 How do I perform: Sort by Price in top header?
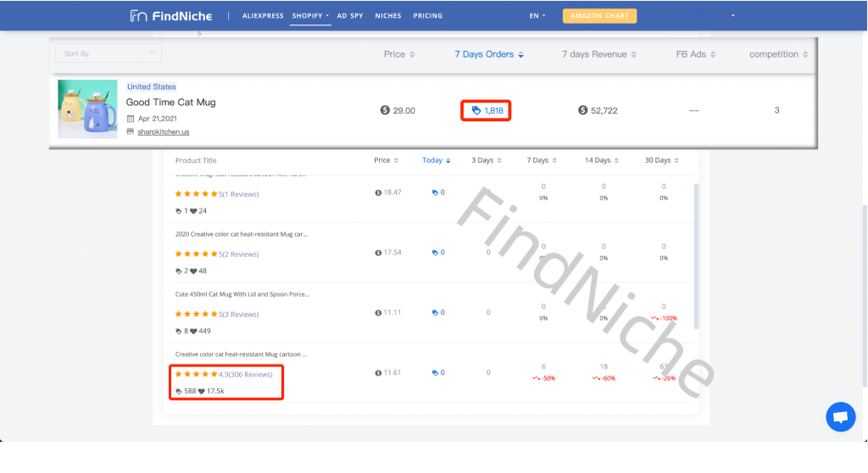click(399, 54)
